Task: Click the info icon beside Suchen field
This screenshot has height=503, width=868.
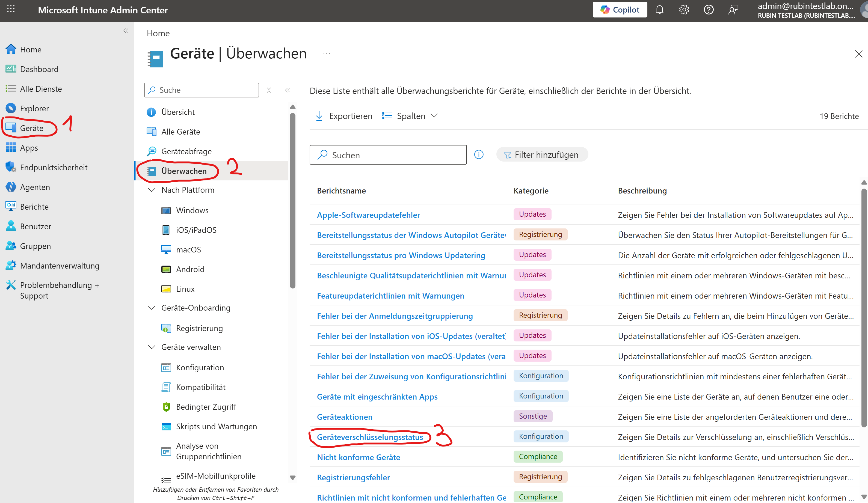Action: tap(479, 154)
